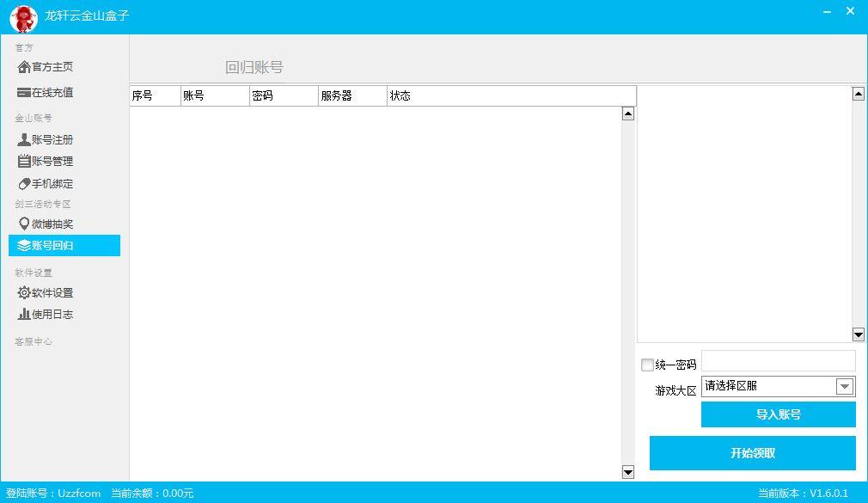Image resolution: width=868 pixels, height=503 pixels.
Task: Click account table scrollbar down arrow
Action: click(627, 473)
